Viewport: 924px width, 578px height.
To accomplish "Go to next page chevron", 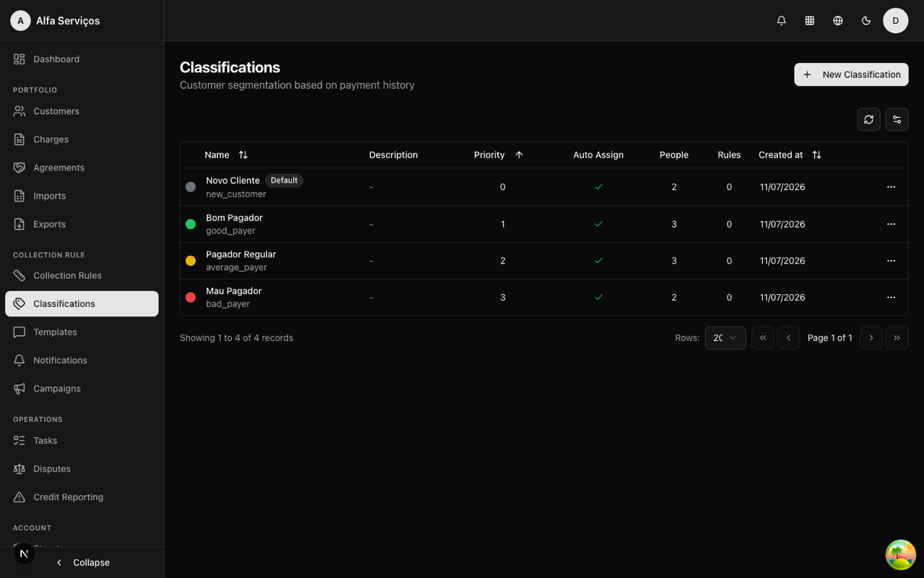I will pos(871,337).
